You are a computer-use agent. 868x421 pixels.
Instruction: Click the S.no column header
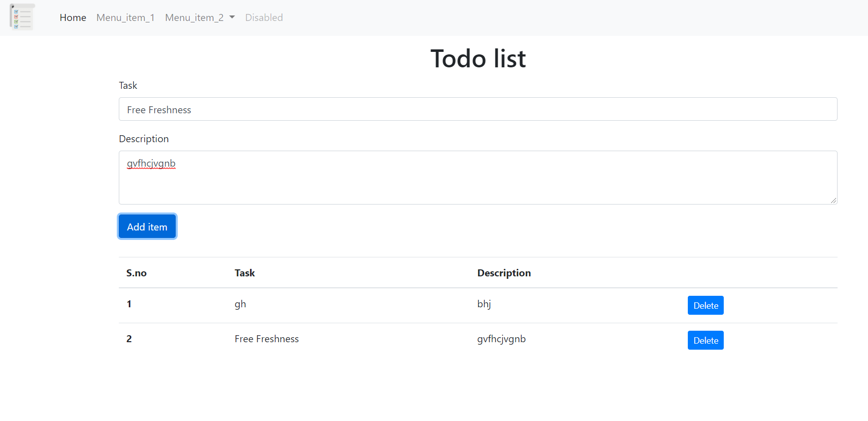click(x=136, y=273)
